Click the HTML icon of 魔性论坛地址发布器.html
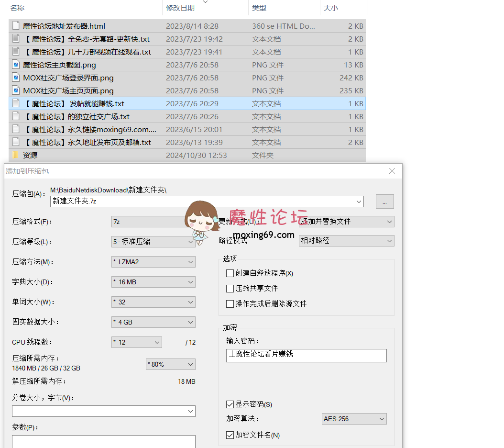 [15, 26]
